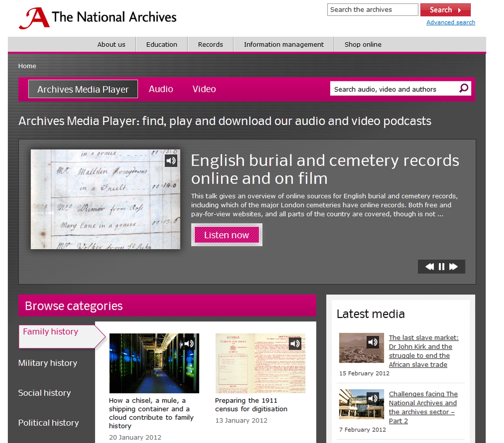Switch to Audio tab
Image resolution: width=504 pixels, height=443 pixels.
161,89
